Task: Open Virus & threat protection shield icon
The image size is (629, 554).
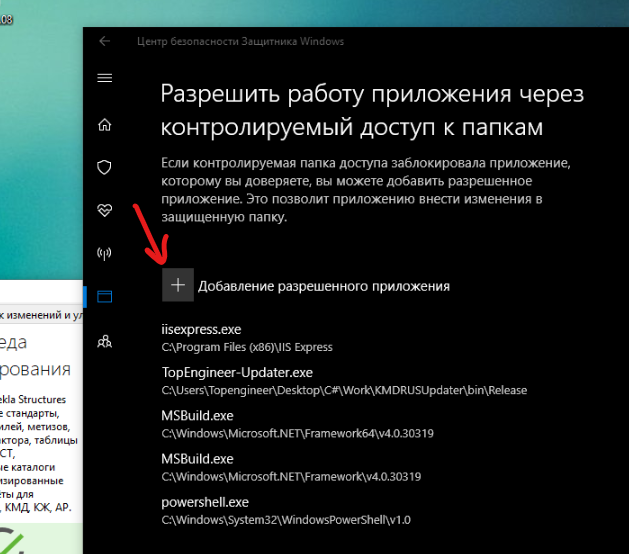Action: click(x=104, y=167)
